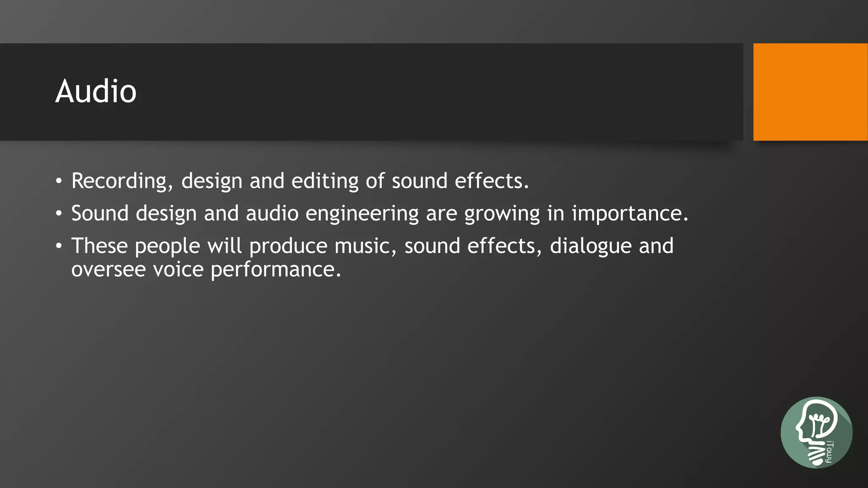Select the words "These people" in third bullet
This screenshot has width=868, height=488.
[x=136, y=246]
